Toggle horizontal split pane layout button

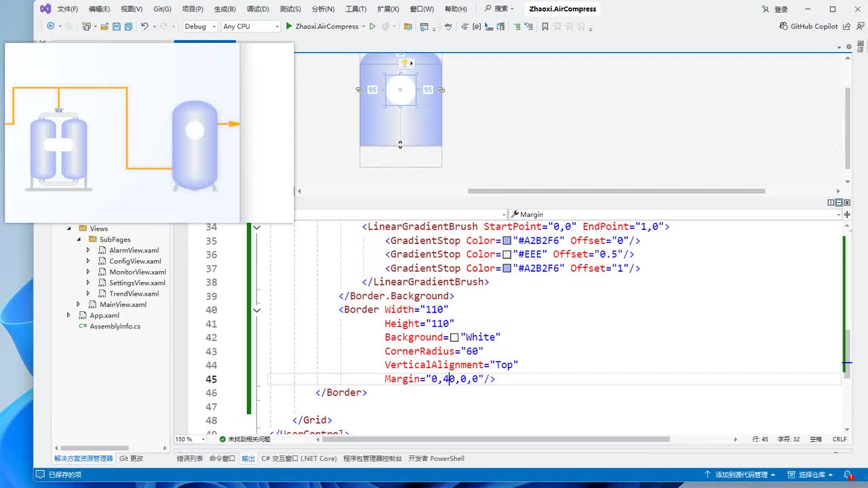839,203
